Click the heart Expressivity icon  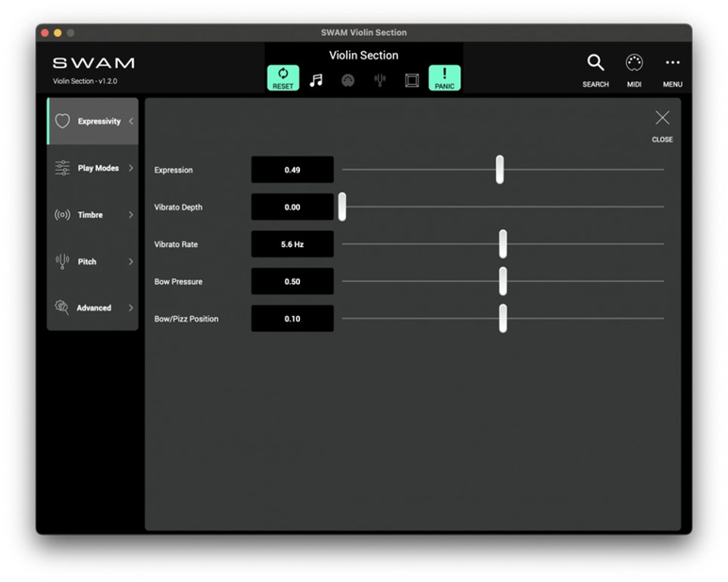62,121
